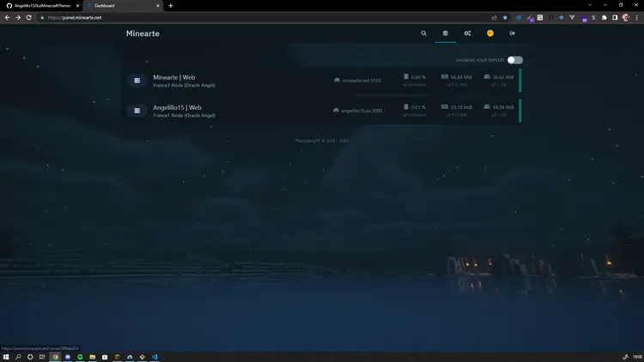Open the Minearte | Web server row
Screen dimensions: 644x362
tap(324, 81)
